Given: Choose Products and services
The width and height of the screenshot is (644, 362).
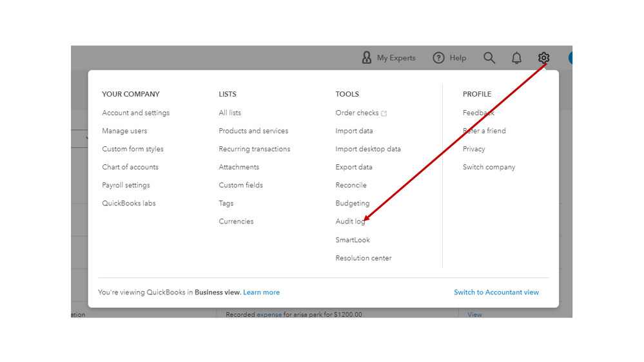Looking at the screenshot, I should coord(253,131).
